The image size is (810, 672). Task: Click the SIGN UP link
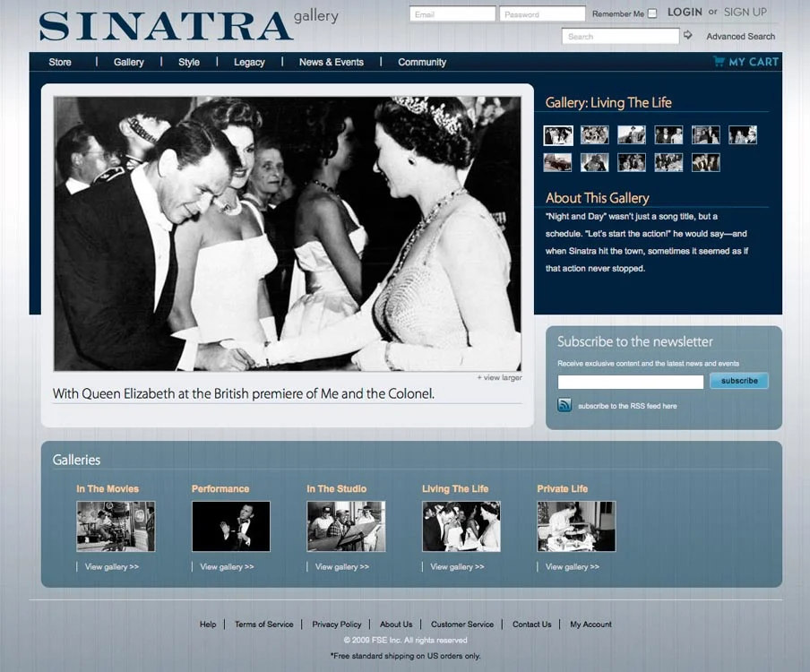tap(745, 13)
